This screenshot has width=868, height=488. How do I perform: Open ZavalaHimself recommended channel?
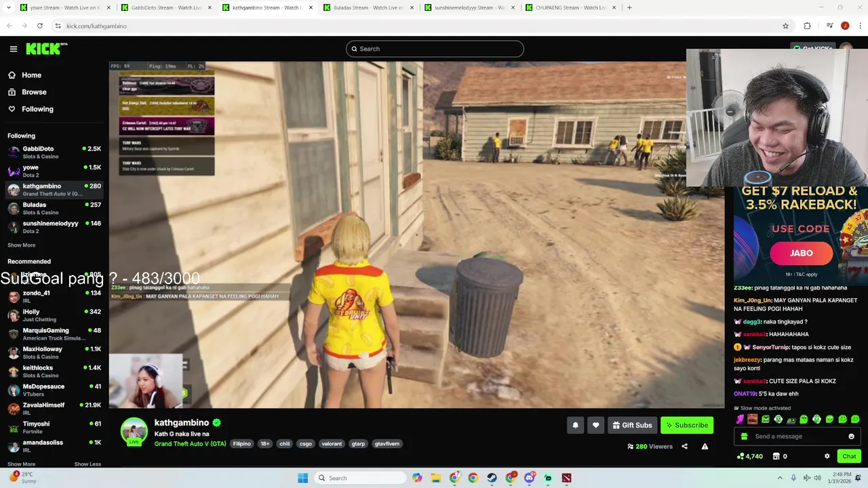pos(54,409)
